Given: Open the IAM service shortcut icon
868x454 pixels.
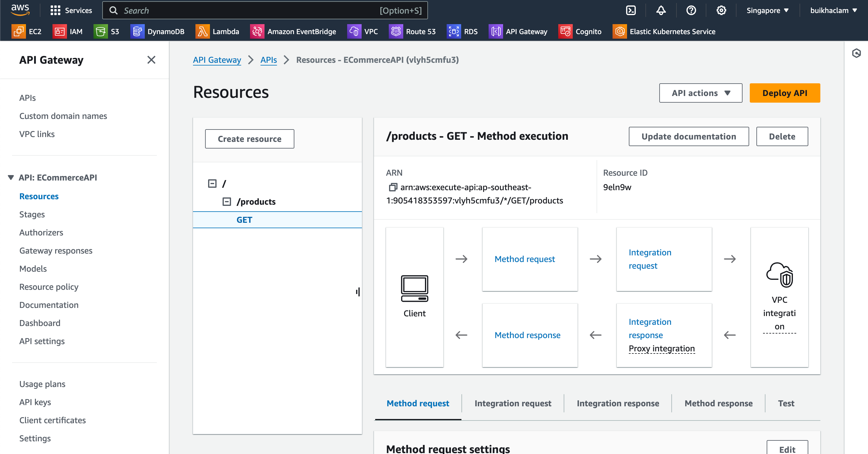Looking at the screenshot, I should [x=60, y=31].
